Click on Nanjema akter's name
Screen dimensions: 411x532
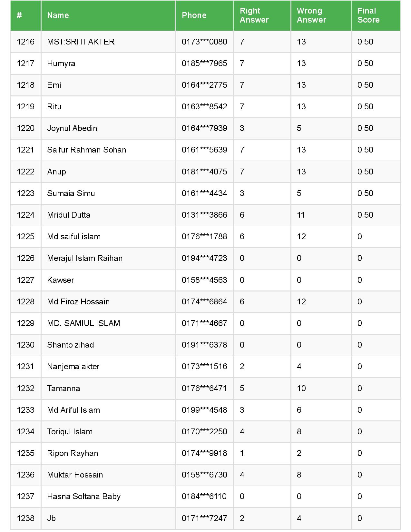coord(73,367)
